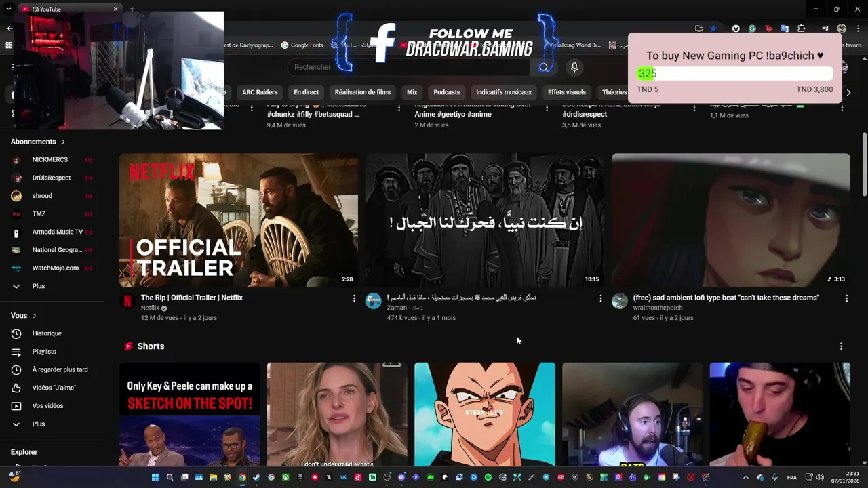Image resolution: width=868 pixels, height=488 pixels.
Task: Open the Windows Start menu
Action: pos(155,477)
